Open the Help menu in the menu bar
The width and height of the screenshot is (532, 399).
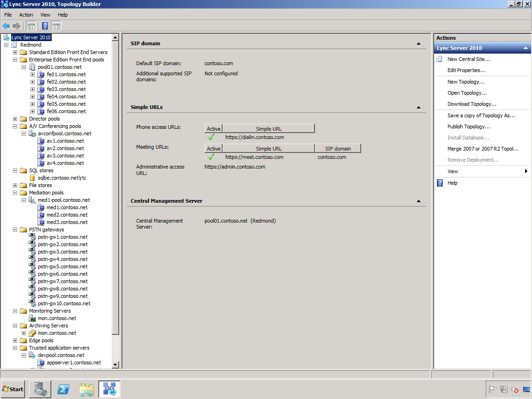coord(63,15)
